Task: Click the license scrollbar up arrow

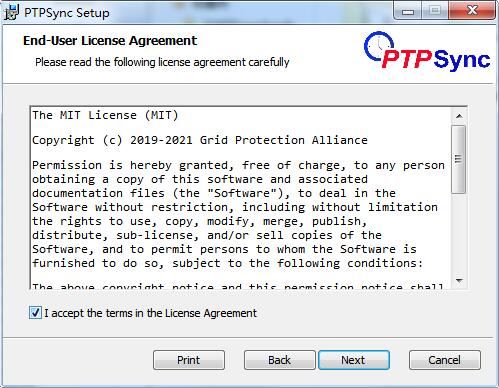Action: pyautogui.click(x=459, y=116)
